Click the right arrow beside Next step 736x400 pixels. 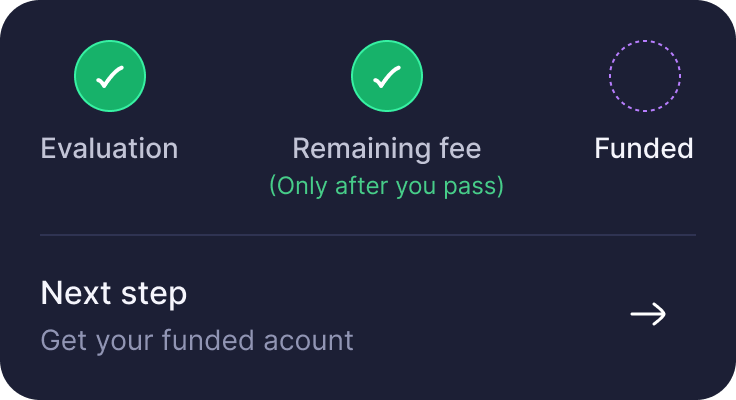pyautogui.click(x=648, y=314)
